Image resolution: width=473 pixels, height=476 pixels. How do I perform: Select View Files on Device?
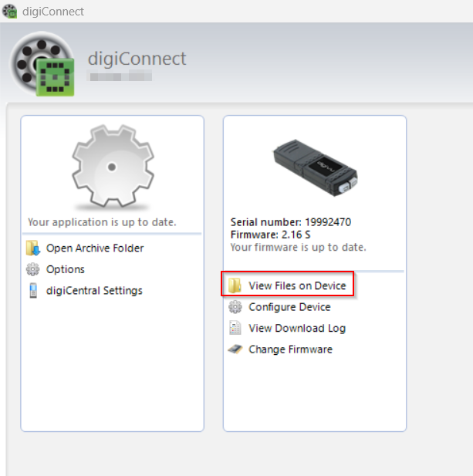coord(297,285)
